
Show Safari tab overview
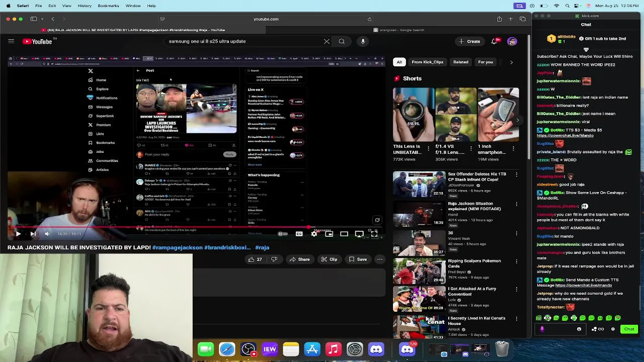click(x=523, y=19)
